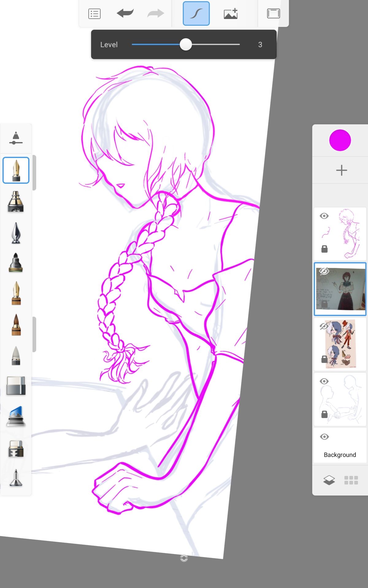Switch to full screen canvas mode
The height and width of the screenshot is (588, 368).
click(273, 13)
